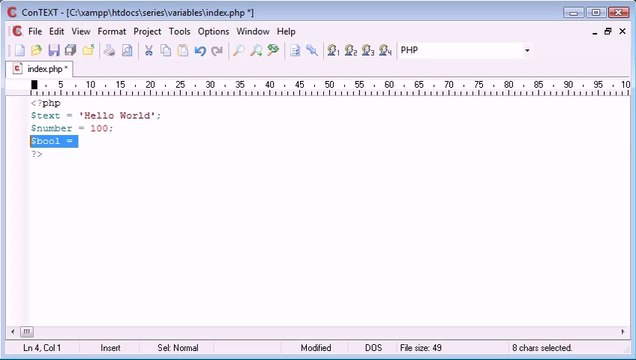Print the document using the printer icon

pyautogui.click(x=110, y=50)
